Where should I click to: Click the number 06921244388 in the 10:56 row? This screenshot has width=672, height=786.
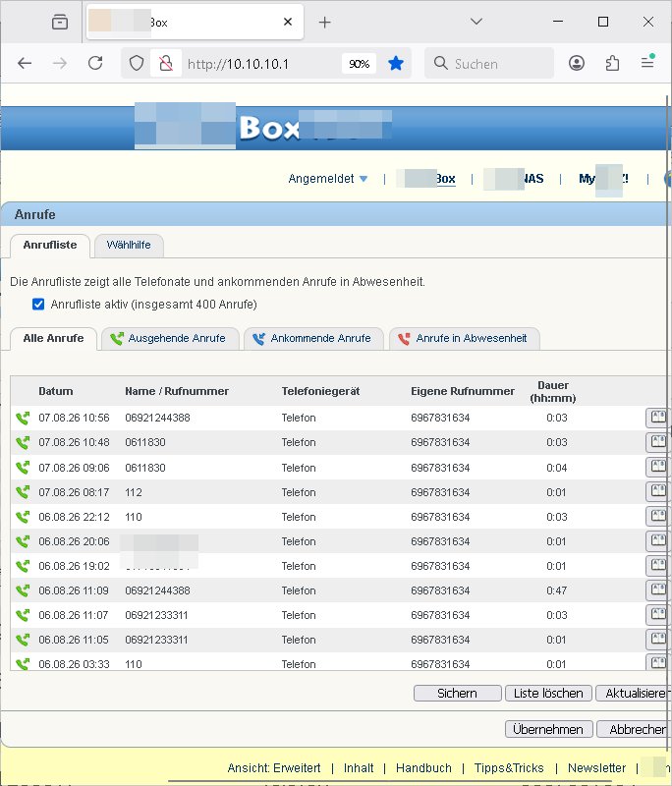(x=157, y=418)
